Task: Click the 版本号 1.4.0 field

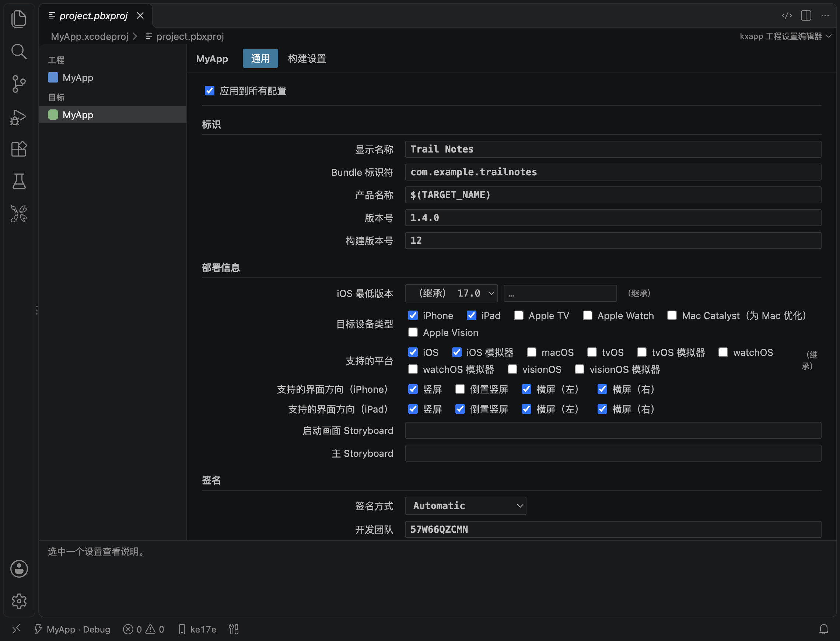Action: click(613, 218)
